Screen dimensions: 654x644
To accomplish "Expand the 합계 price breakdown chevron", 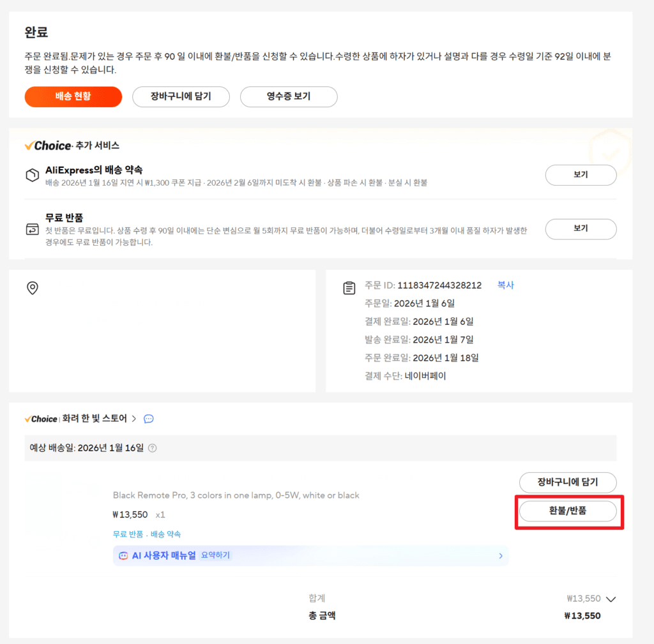I will (x=611, y=599).
